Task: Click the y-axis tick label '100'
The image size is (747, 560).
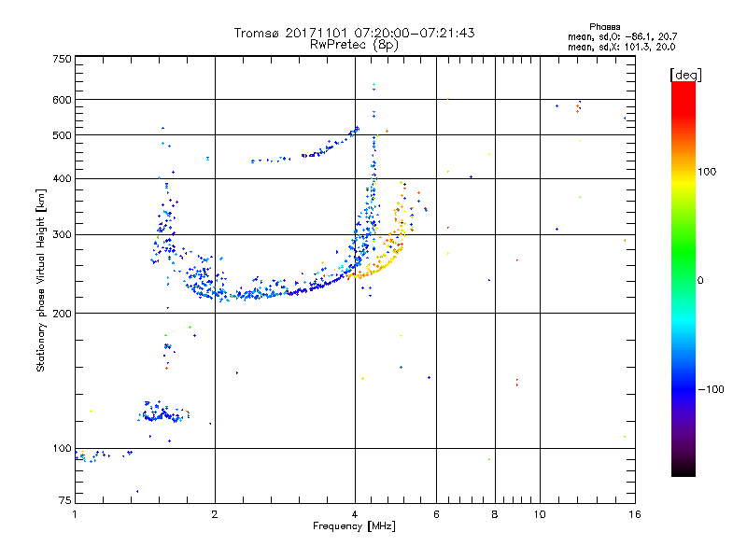Action: click(x=62, y=449)
